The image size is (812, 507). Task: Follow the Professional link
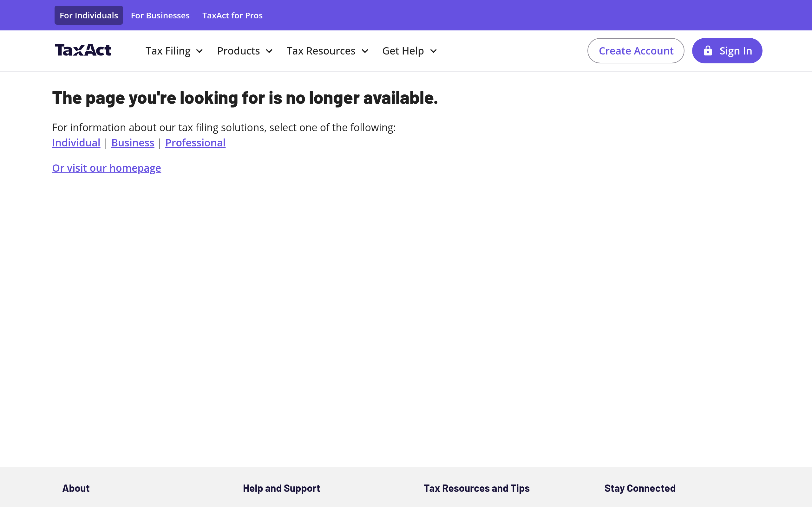click(x=195, y=143)
